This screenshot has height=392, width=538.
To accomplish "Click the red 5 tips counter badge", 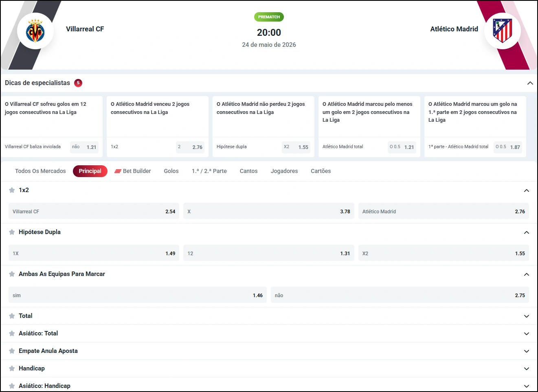I will click(78, 83).
